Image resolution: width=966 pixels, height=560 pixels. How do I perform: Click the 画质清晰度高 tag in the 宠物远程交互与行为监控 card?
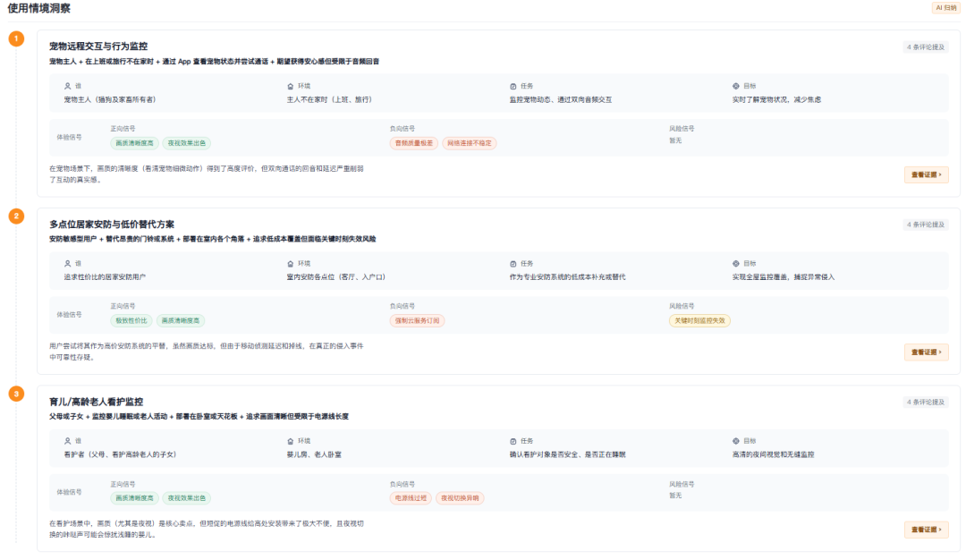[134, 143]
